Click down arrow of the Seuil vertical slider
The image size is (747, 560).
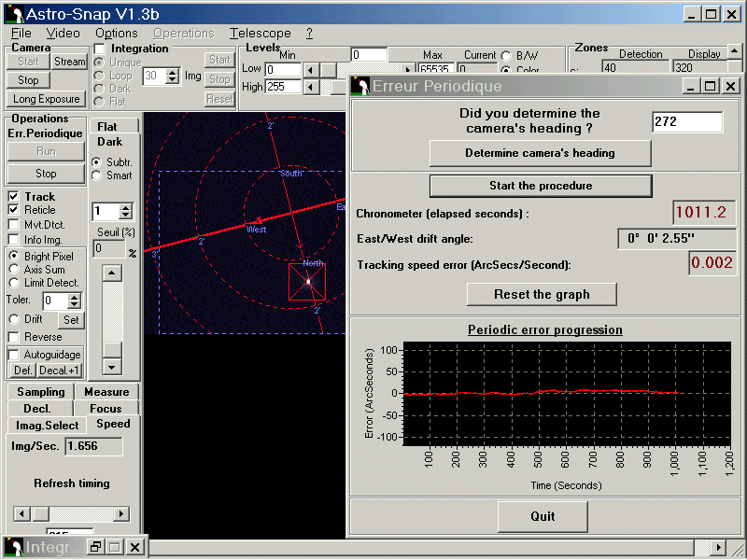[x=112, y=365]
